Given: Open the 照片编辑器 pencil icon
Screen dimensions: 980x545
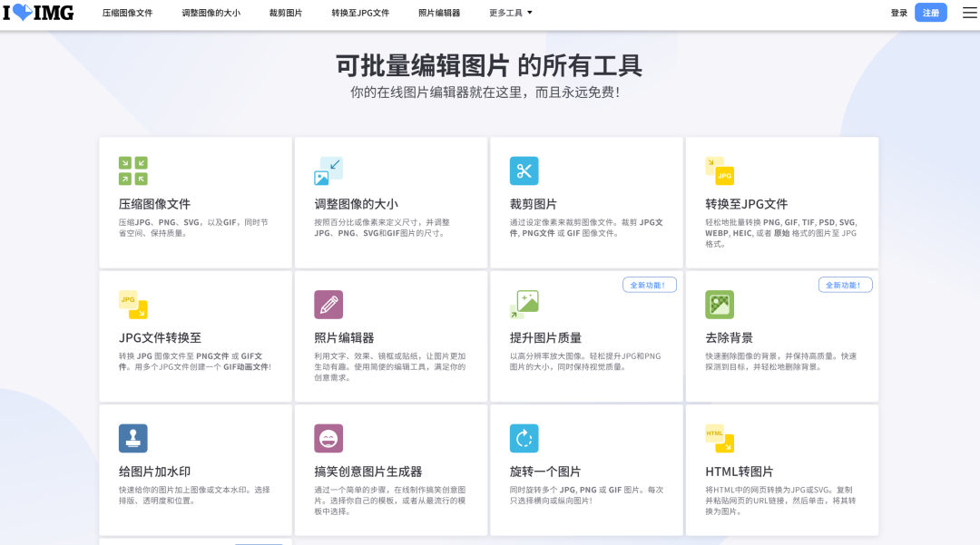Looking at the screenshot, I should click(328, 304).
